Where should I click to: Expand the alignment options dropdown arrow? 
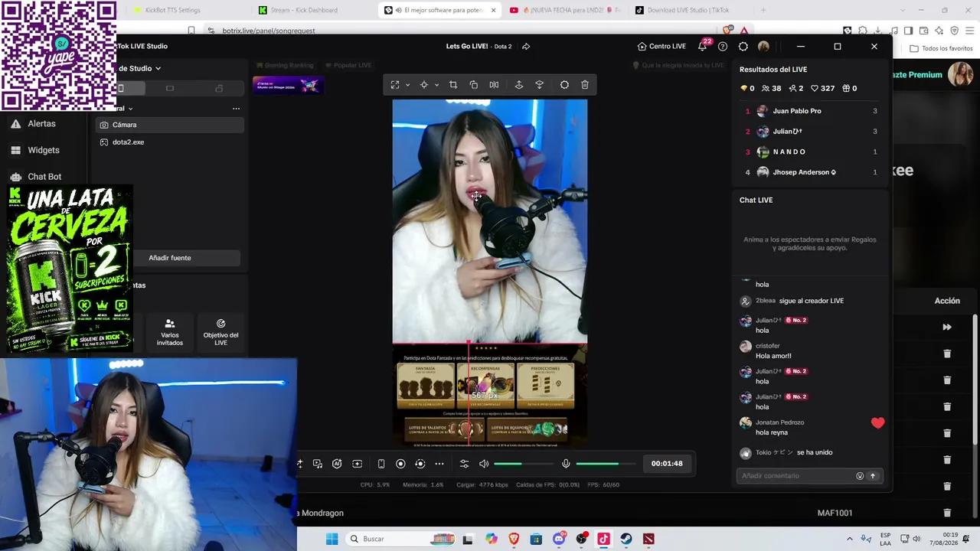[x=436, y=85]
